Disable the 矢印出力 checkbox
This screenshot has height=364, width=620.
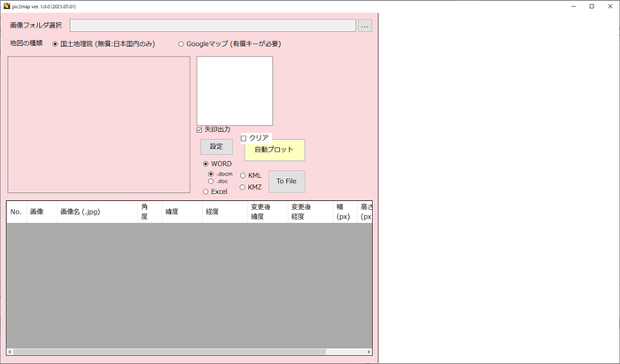coord(200,129)
